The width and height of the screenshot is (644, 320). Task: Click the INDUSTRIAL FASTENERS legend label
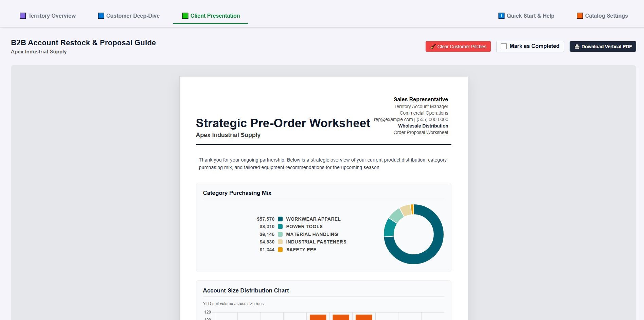[x=316, y=242]
